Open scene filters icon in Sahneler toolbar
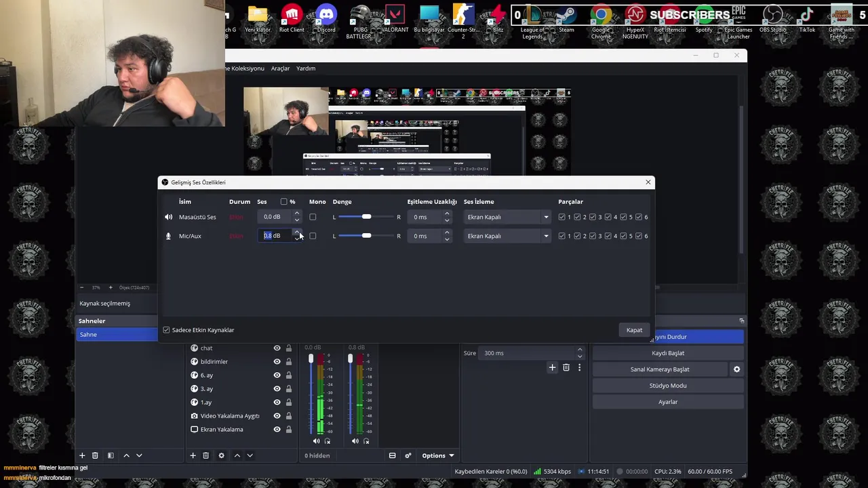 [x=111, y=455]
